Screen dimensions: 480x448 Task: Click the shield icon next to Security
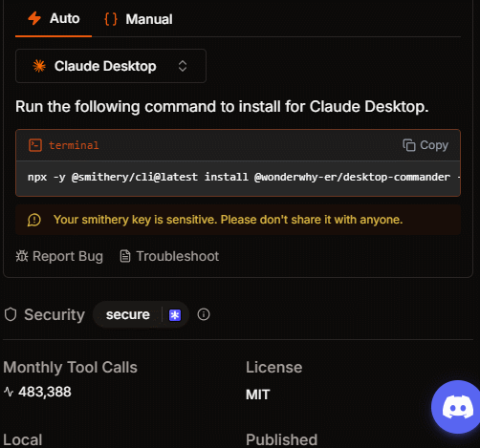pyautogui.click(x=11, y=314)
